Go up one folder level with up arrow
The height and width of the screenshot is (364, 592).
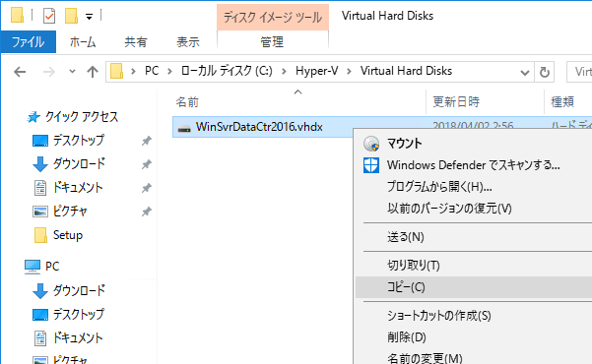coord(93,72)
